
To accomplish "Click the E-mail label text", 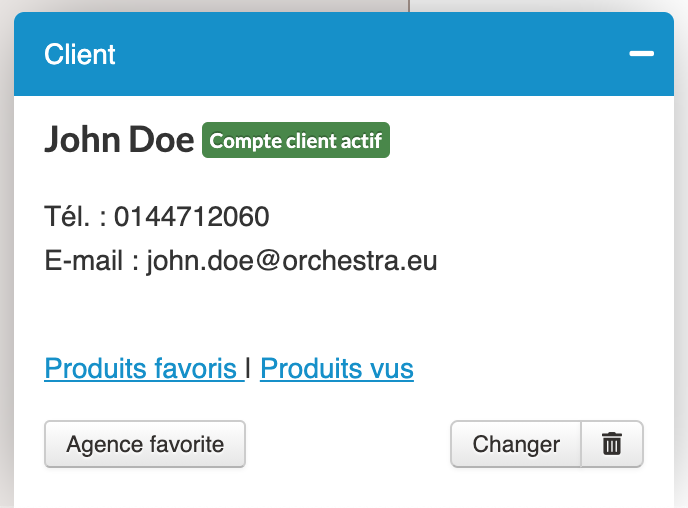I will click(84, 261).
